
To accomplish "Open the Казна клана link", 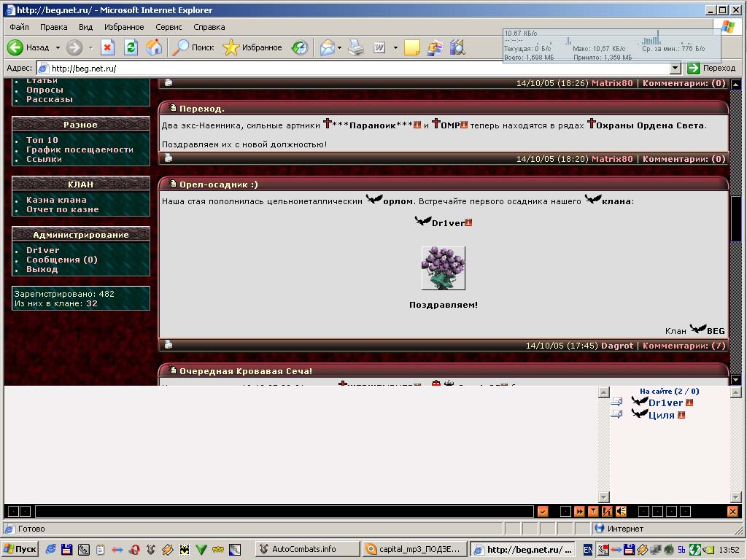I will point(56,200).
